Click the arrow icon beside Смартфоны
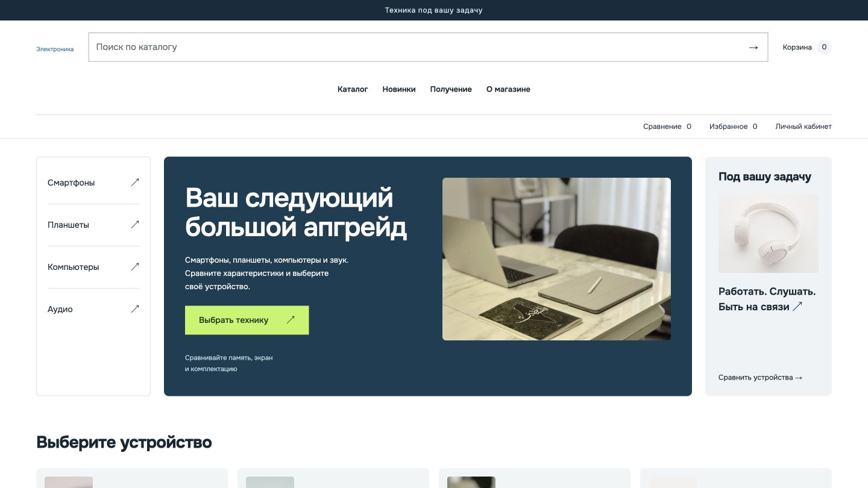Viewport: 868px width, 488px height. pos(135,182)
